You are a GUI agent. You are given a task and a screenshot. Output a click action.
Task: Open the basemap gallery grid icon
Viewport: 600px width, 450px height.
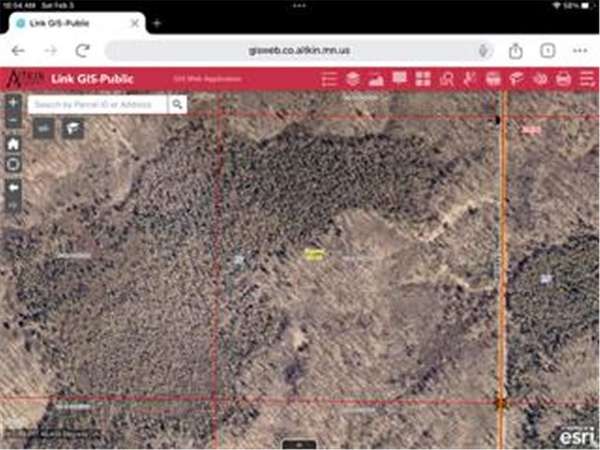tap(423, 79)
